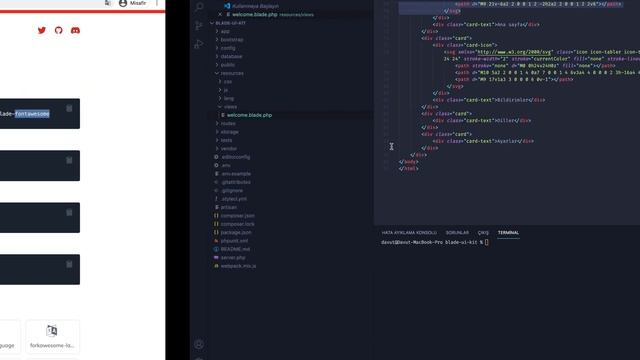Expand the database folder

pos(231,56)
